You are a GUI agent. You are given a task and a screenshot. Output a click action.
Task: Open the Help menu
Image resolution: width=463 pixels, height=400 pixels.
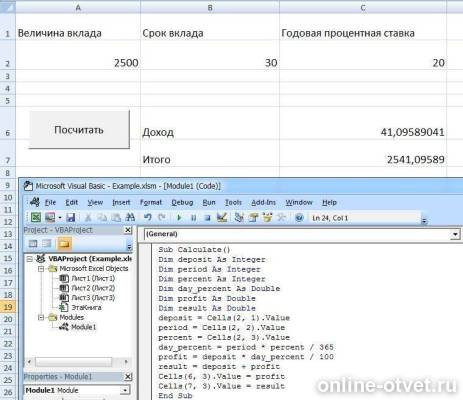tap(329, 202)
